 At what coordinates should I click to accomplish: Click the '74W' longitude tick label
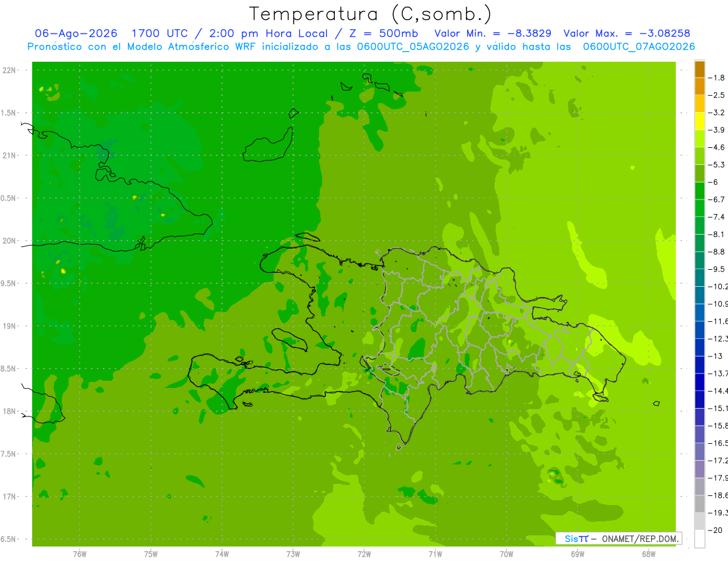tap(222, 554)
